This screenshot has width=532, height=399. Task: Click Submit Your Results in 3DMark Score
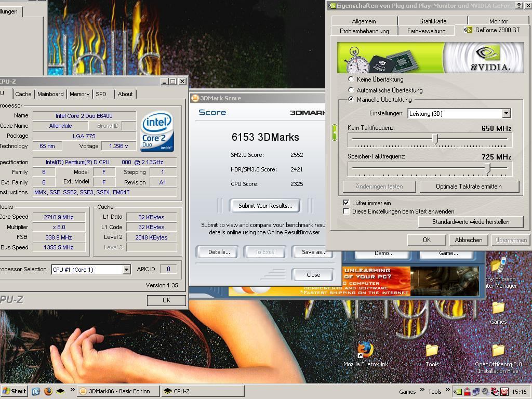pyautogui.click(x=265, y=206)
